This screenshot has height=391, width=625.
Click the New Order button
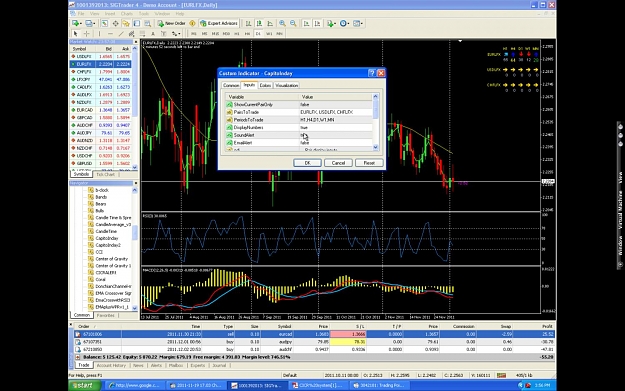point(171,24)
